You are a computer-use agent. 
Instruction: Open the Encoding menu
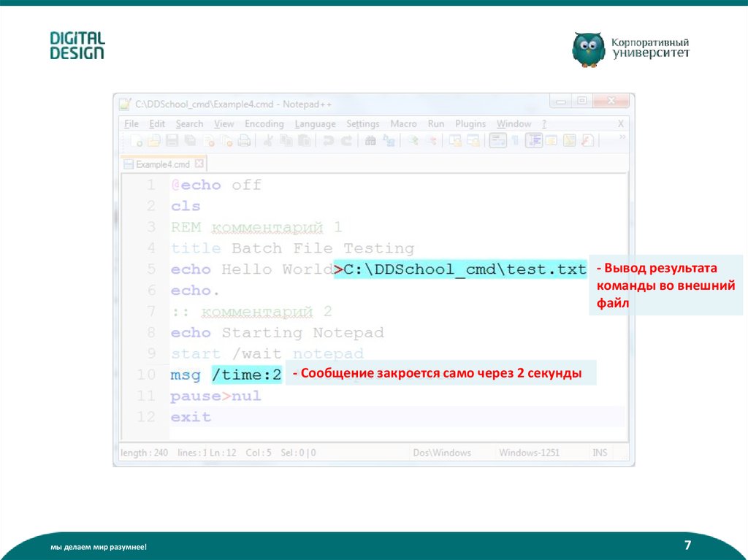coord(264,124)
